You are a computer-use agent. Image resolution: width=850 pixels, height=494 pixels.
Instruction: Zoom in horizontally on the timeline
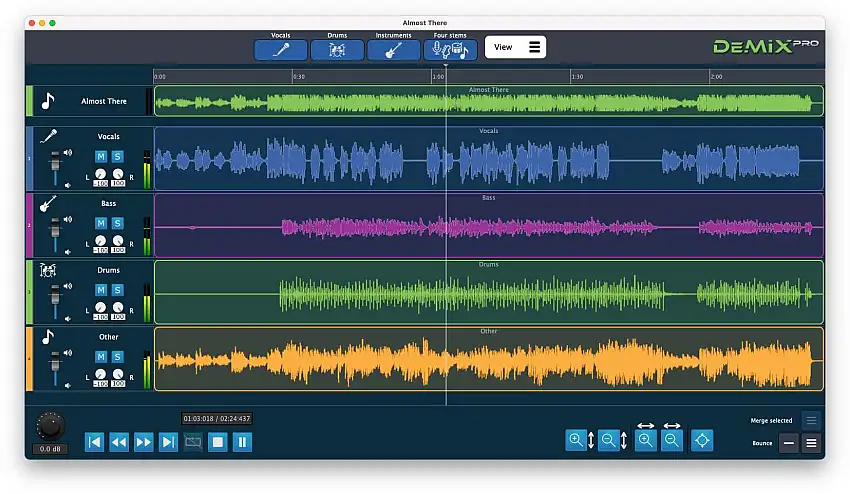tap(645, 440)
